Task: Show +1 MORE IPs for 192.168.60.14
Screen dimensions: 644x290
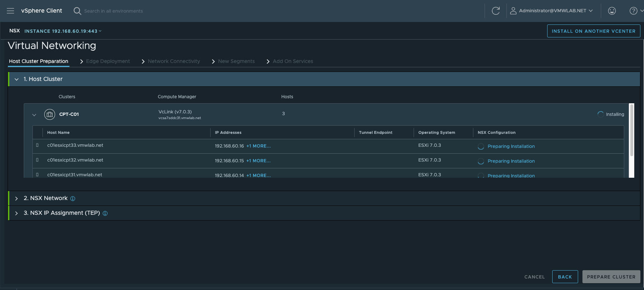Action: click(258, 176)
